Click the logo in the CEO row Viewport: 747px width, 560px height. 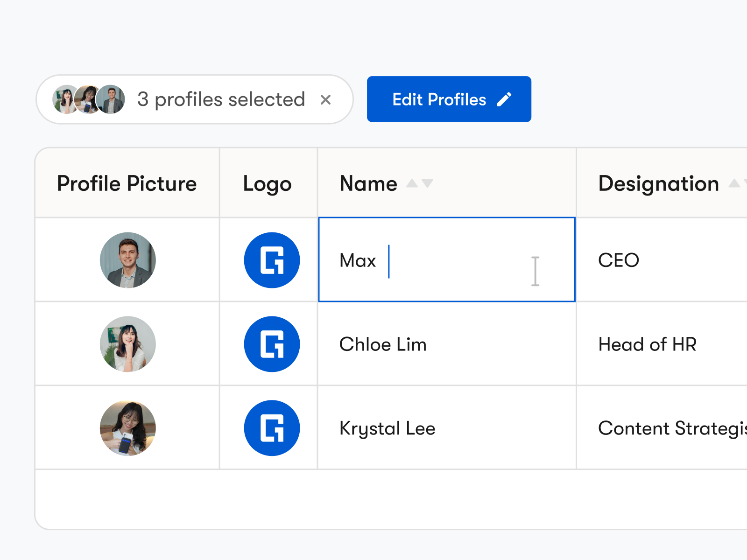click(272, 260)
